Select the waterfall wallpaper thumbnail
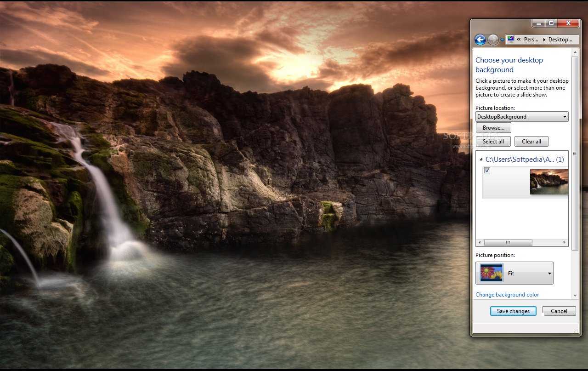The height and width of the screenshot is (371, 588). 549,182
